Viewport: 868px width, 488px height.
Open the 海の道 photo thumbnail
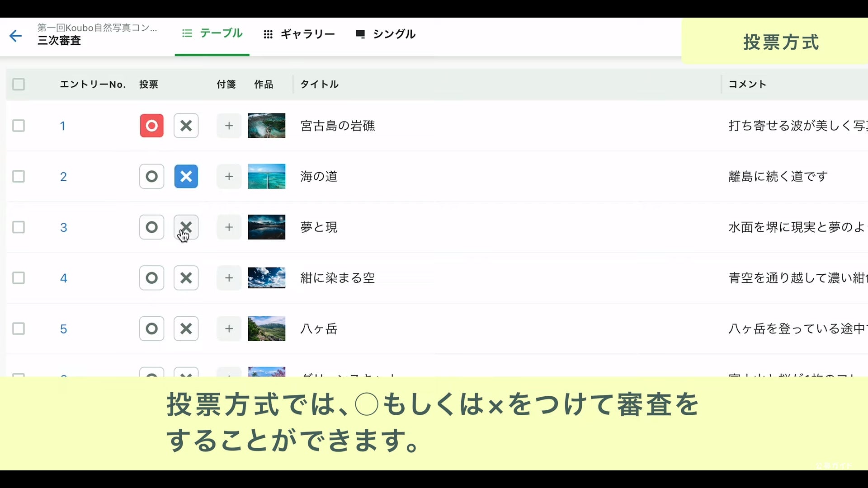click(266, 176)
